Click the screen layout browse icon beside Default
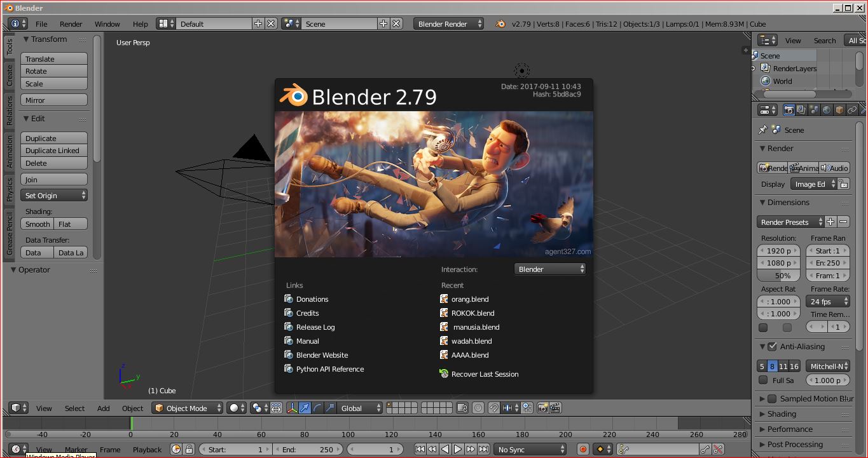 pos(167,24)
